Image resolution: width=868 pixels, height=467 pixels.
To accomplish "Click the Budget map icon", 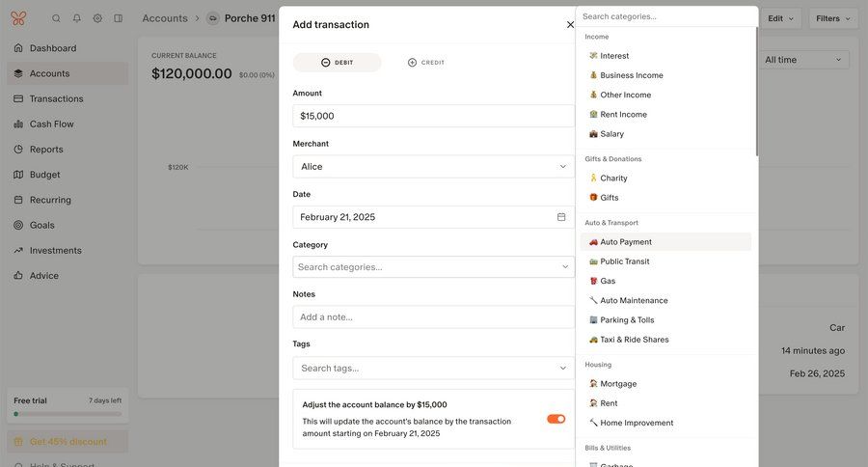I will tap(18, 175).
